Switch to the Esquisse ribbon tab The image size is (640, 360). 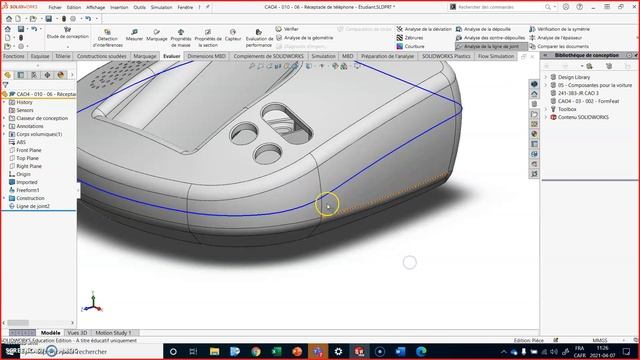click(40, 56)
